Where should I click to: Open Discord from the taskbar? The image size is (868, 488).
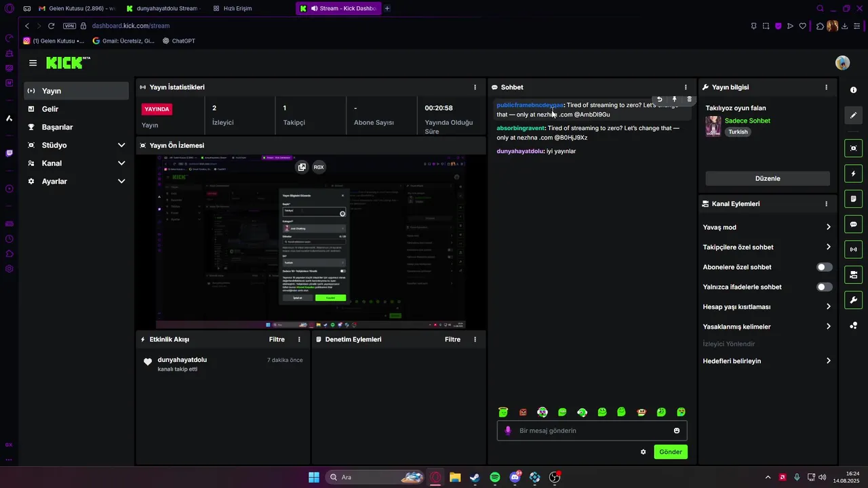515,477
